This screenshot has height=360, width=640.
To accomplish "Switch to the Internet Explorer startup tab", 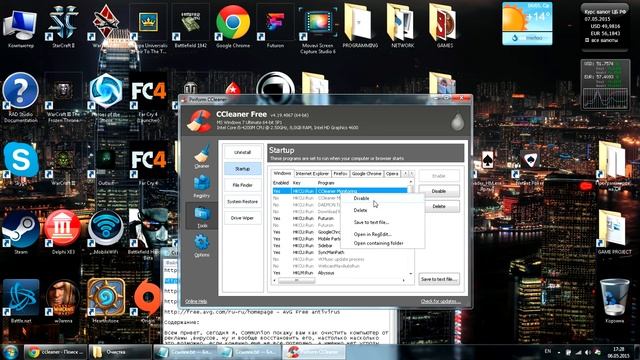I will point(312,173).
